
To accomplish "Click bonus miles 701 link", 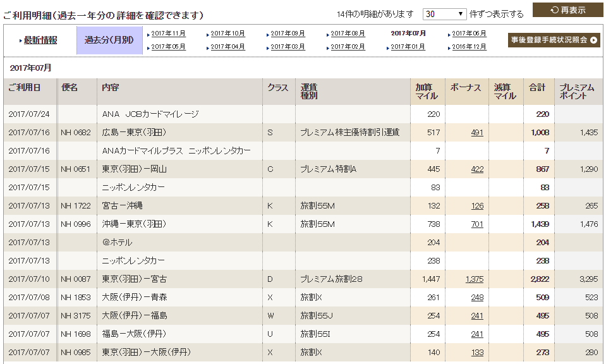I will tap(477, 224).
